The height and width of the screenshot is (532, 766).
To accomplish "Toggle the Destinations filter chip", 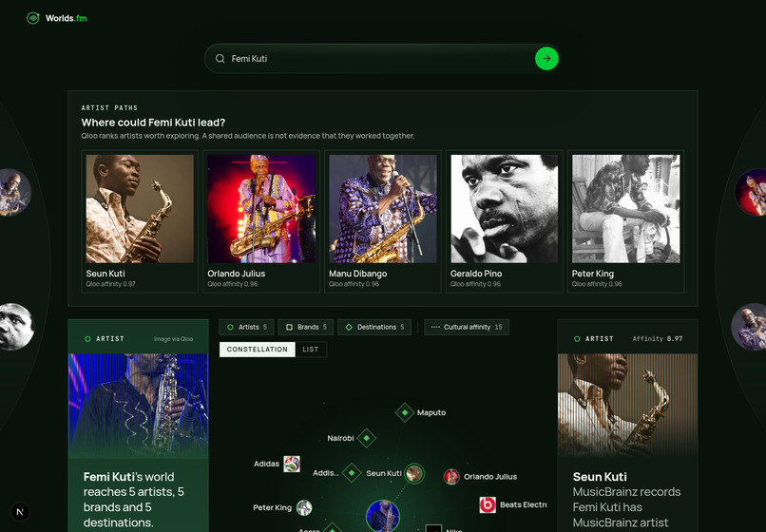I will 374,328.
